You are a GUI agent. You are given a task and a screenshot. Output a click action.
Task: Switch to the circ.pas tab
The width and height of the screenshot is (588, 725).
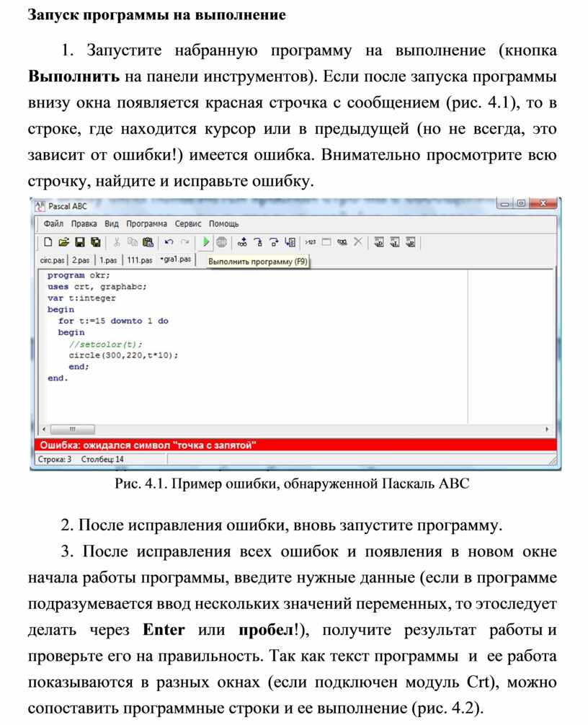(52, 260)
